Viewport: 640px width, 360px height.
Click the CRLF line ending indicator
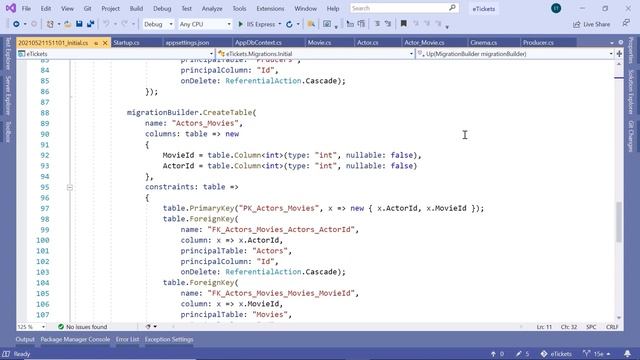tap(612, 327)
